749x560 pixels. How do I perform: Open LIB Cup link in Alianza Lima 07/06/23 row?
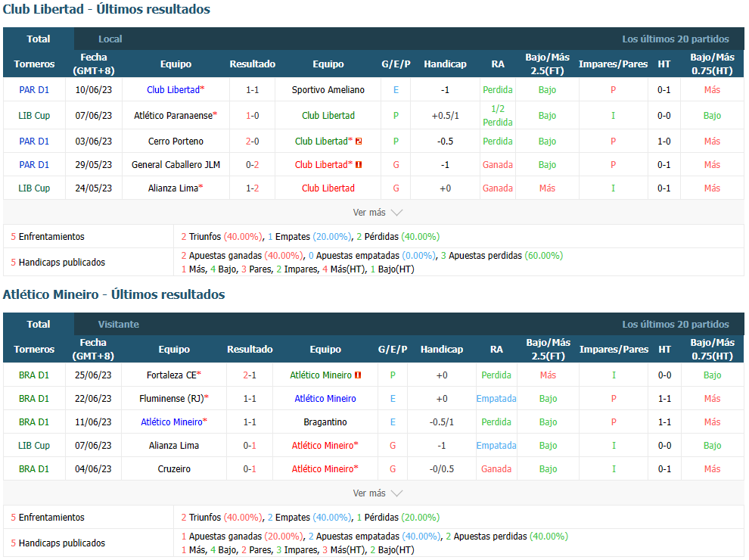[x=34, y=446]
